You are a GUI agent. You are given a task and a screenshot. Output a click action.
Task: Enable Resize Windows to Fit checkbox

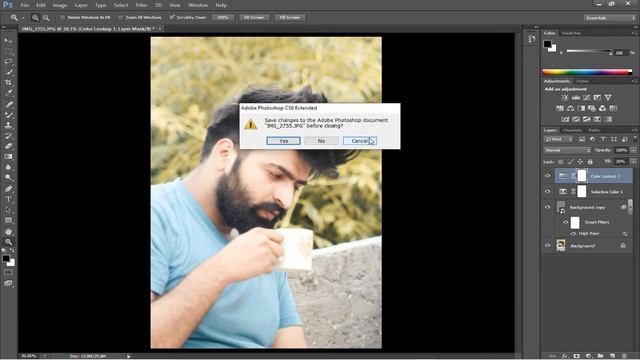pyautogui.click(x=62, y=18)
